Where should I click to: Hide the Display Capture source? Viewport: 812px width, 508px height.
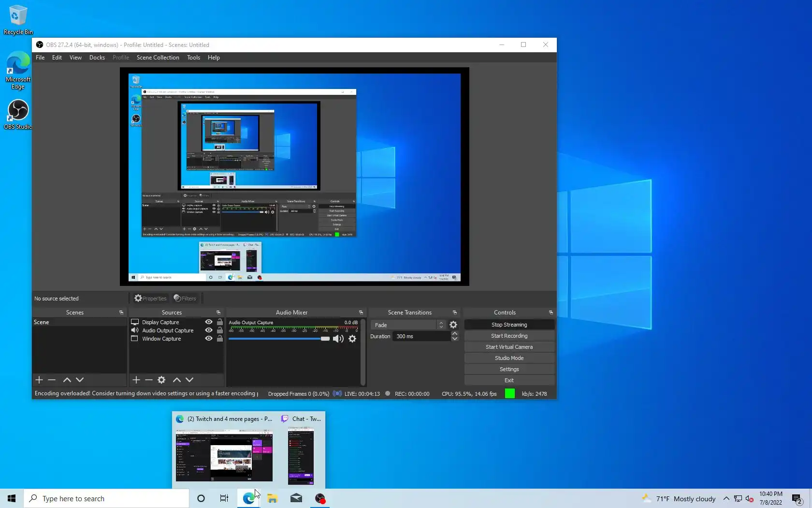click(x=209, y=322)
